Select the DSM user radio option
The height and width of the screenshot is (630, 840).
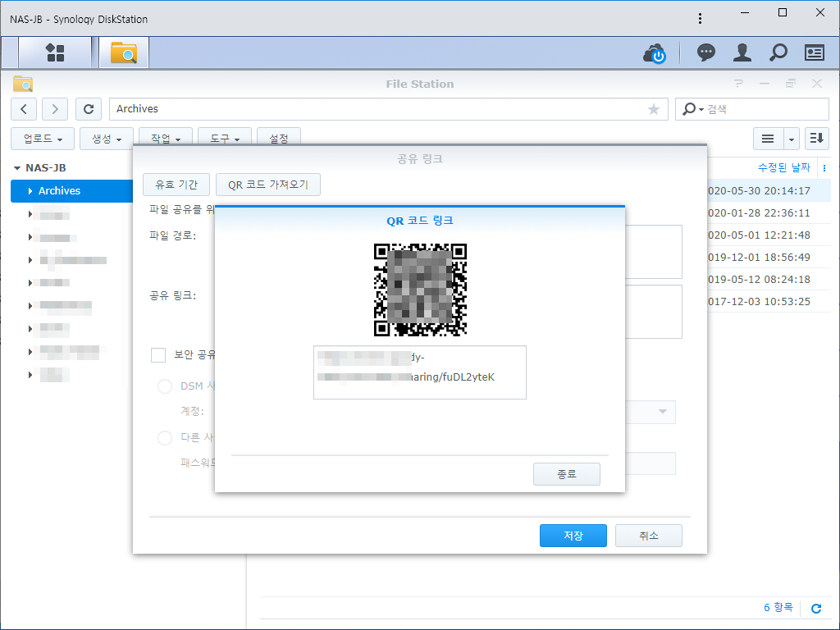(x=165, y=386)
